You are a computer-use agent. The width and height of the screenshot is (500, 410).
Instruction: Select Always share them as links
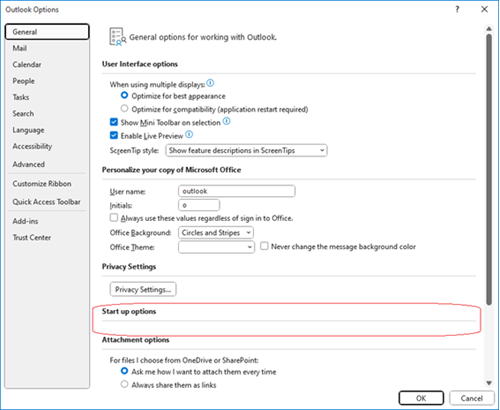point(124,384)
